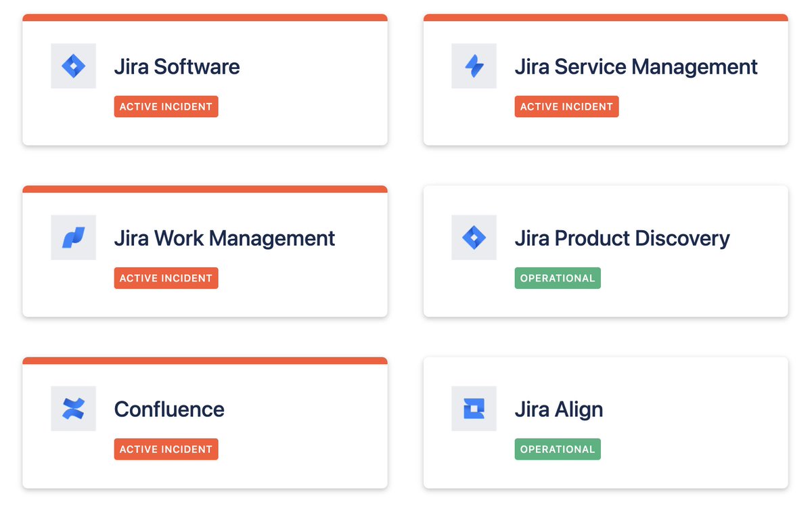Open the Confluence title link
812x511 pixels.
click(169, 409)
